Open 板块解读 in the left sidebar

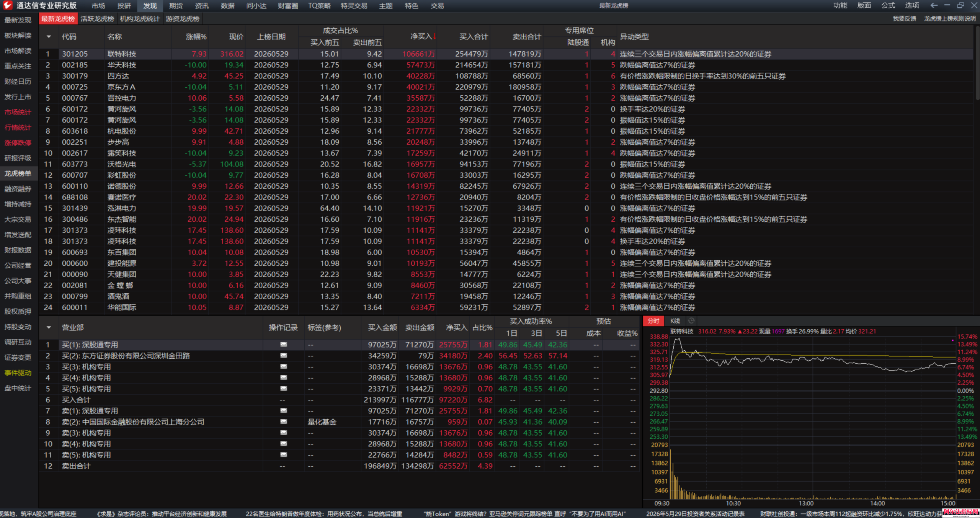18,36
